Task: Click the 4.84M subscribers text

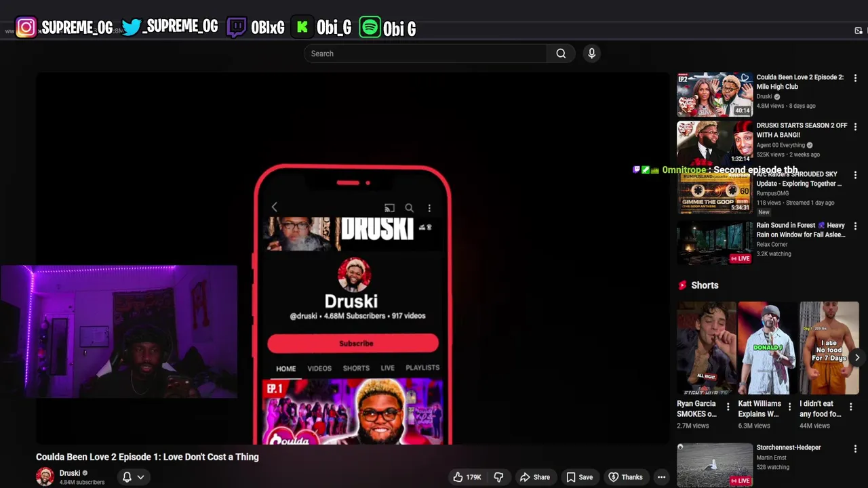Action: tap(82, 483)
